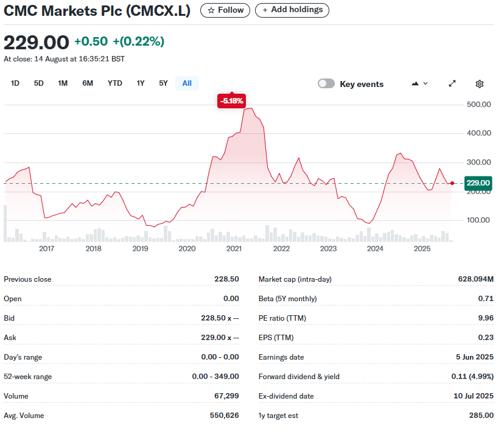Viewport: 504px width, 429px height.
Task: Open chart settings gear
Action: click(x=479, y=84)
